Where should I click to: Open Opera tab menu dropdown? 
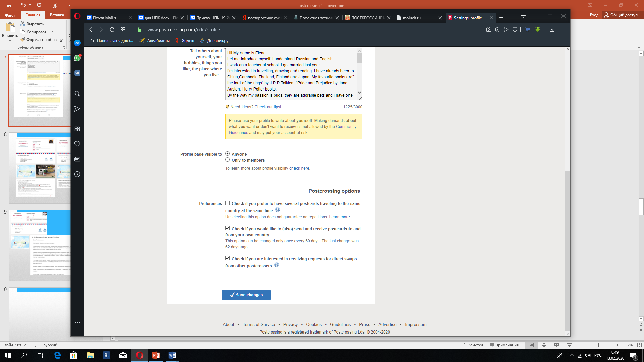click(x=523, y=16)
